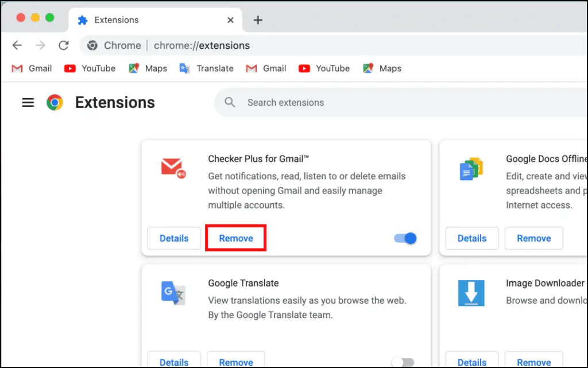
Task: Open the leftmost YouTube bookmark
Action: [90, 68]
